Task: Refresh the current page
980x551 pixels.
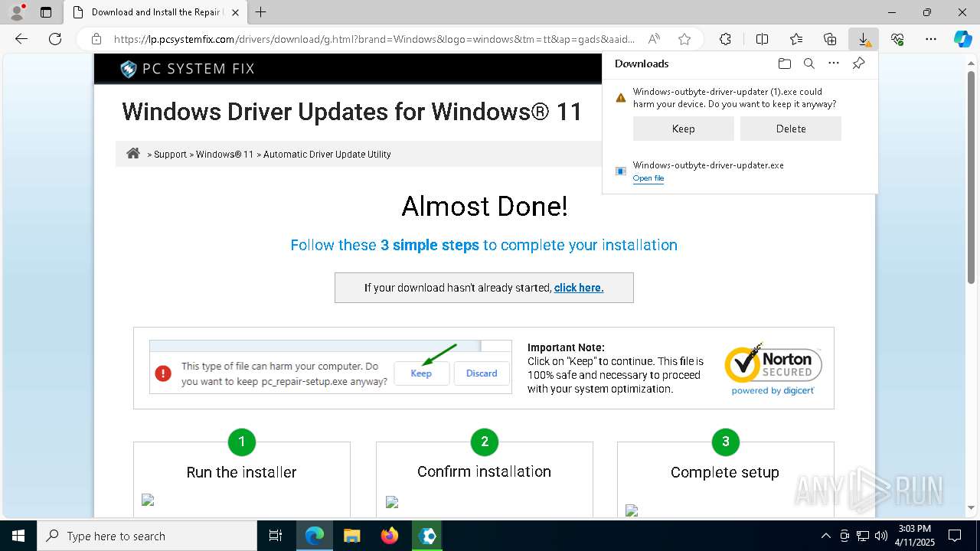Action: (55, 39)
